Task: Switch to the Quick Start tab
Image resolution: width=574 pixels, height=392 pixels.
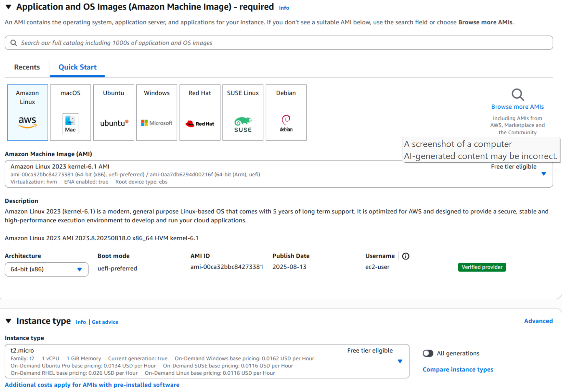Action: point(77,67)
